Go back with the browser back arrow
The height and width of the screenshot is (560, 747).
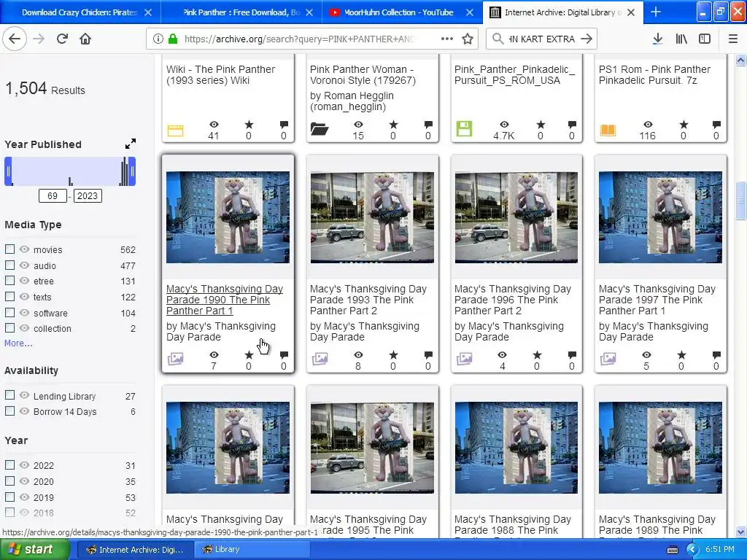pos(15,39)
